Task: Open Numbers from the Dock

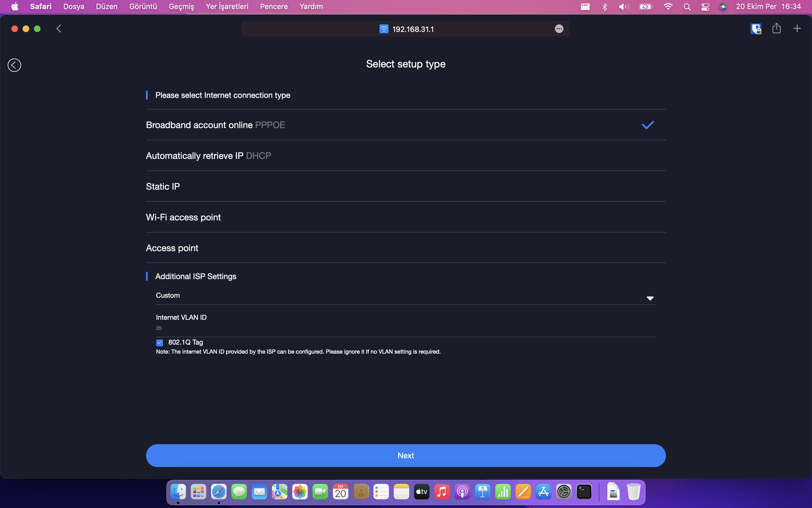Action: click(503, 492)
